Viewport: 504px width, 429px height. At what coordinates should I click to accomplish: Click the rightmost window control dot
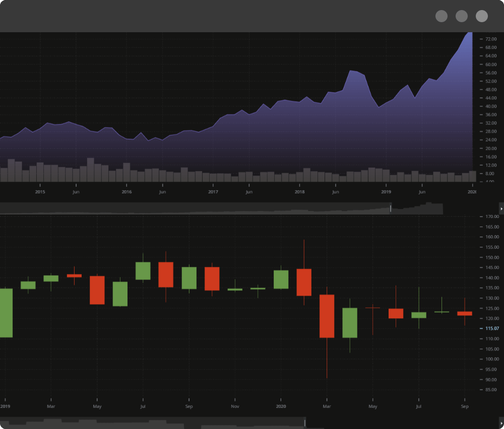pyautogui.click(x=482, y=16)
